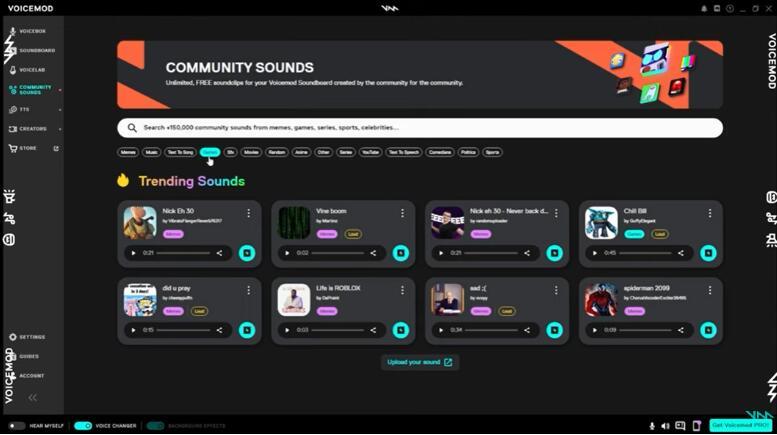Add did u pray to soundboard
Screen dimensions: 777x435
[247, 330]
